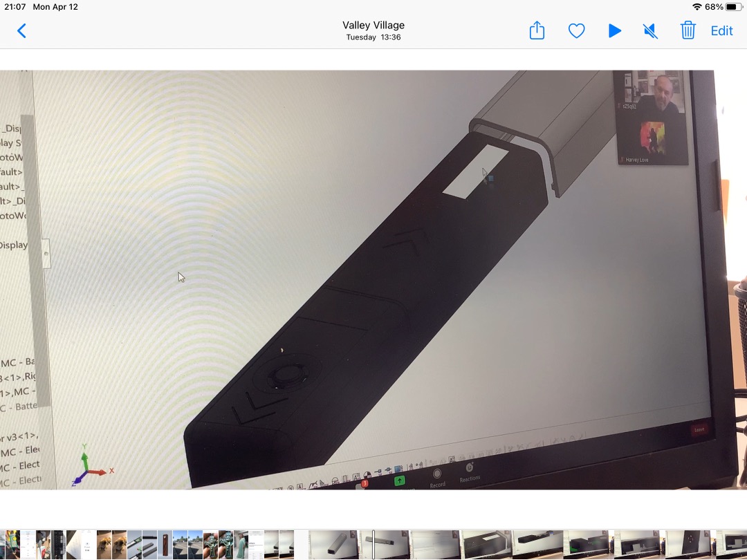Tap the Wi-Fi icon in the status bar
747x560 pixels.
697,7
